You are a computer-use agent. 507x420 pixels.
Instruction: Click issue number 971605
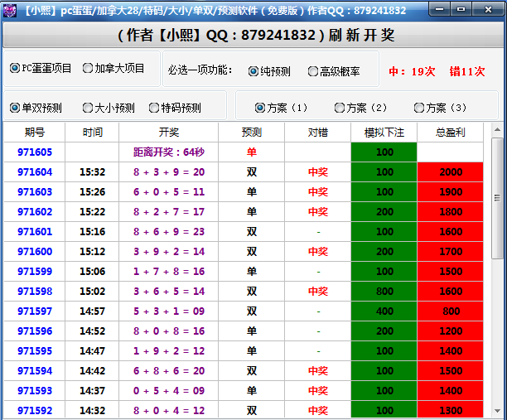[35, 152]
